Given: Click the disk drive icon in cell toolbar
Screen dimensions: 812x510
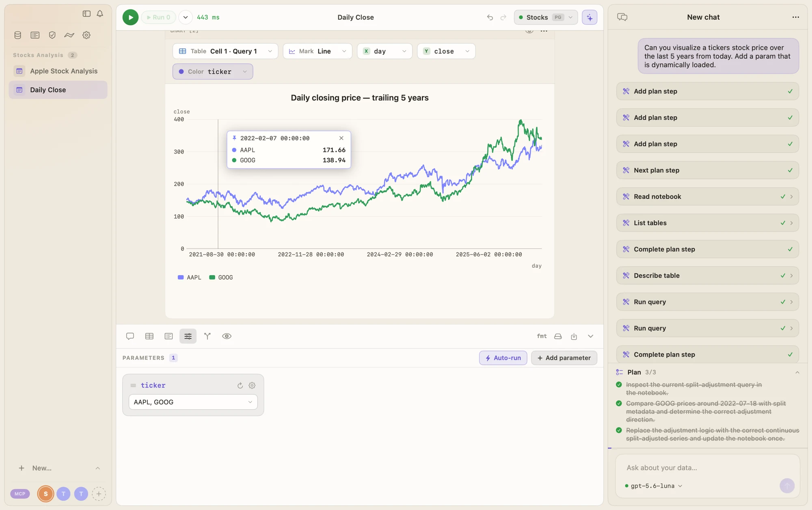Looking at the screenshot, I should (x=558, y=336).
